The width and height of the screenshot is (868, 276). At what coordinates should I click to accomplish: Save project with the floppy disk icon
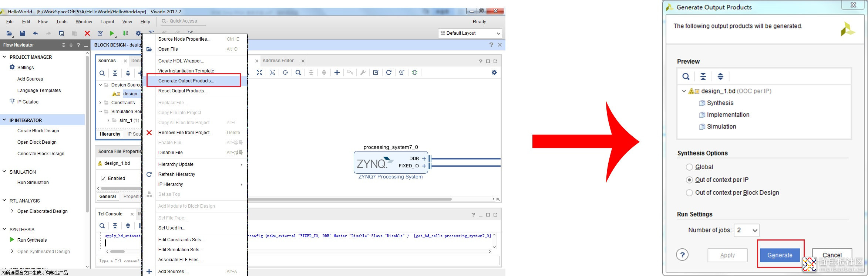point(23,33)
